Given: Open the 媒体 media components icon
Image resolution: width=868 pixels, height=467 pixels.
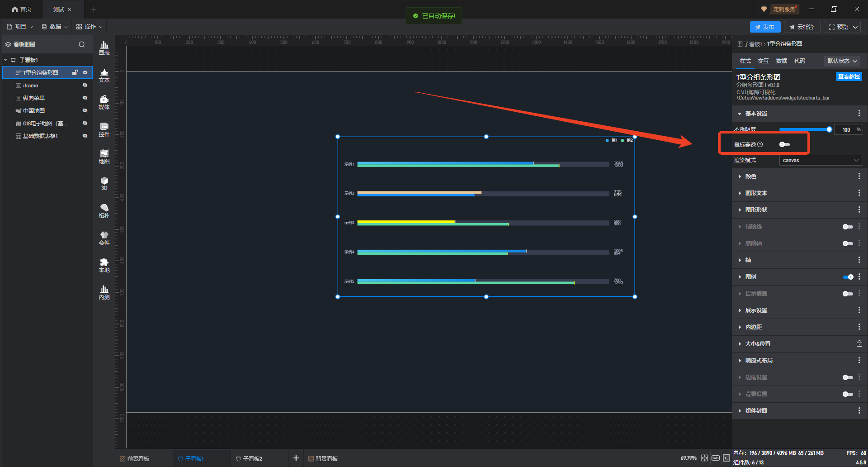Looking at the screenshot, I should 104,102.
